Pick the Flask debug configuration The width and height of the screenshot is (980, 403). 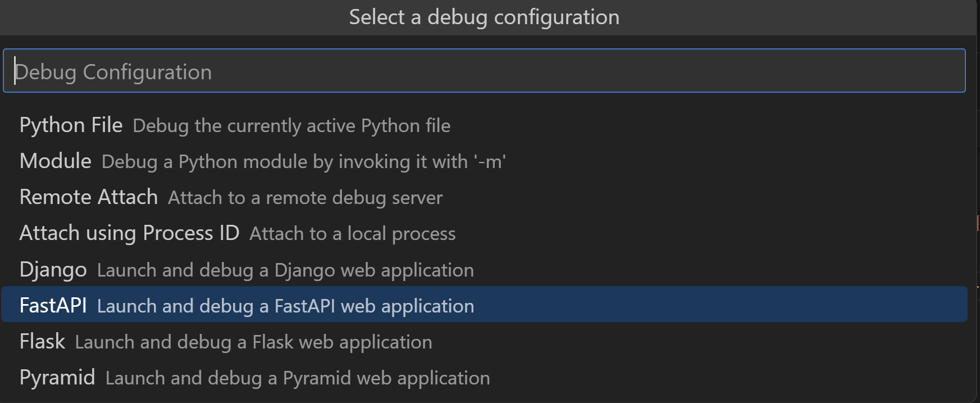click(x=42, y=342)
